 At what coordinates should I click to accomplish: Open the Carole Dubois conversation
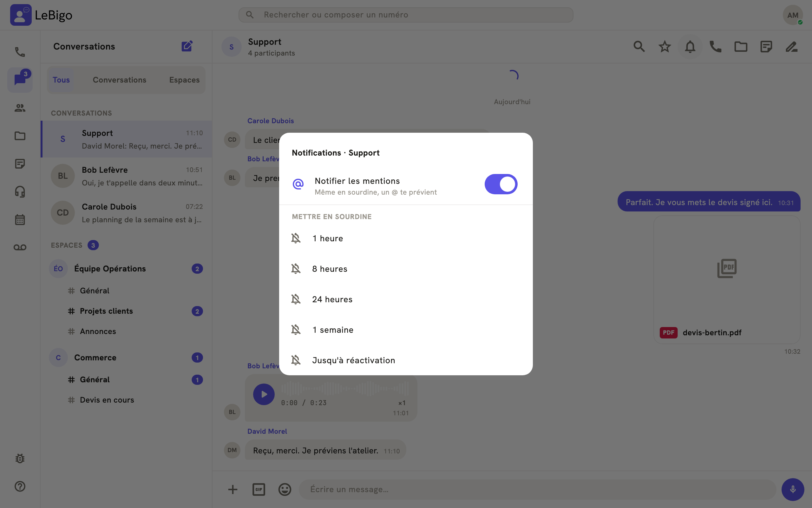127,213
